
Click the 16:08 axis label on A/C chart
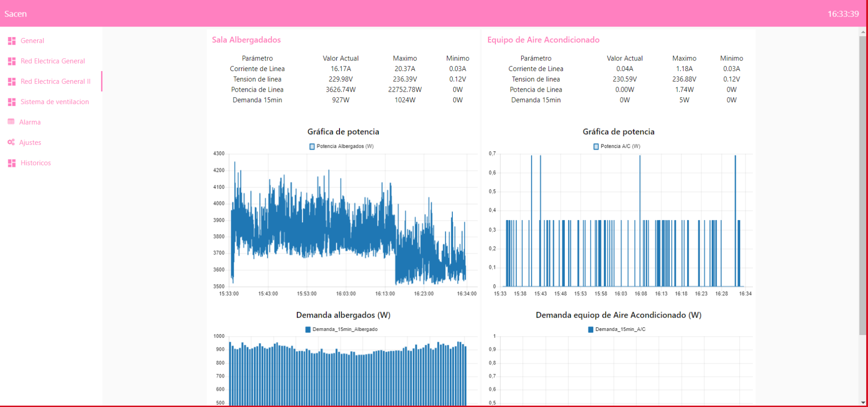coord(641,294)
